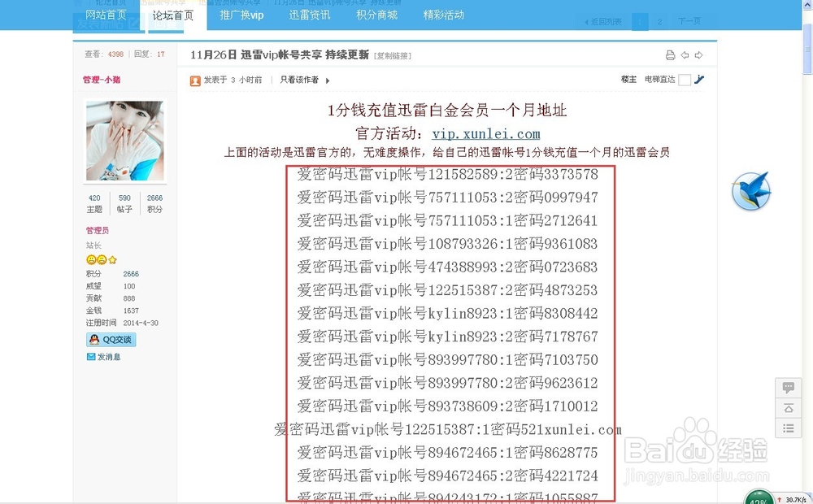Click the floating return-to-list icon
The image size is (813, 504).
point(788,428)
